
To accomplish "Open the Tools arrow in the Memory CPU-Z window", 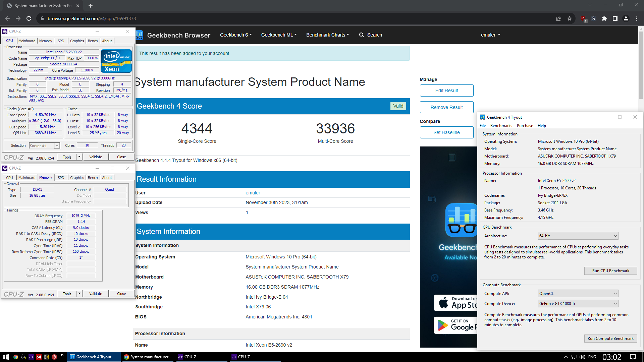I will pos(79,294).
